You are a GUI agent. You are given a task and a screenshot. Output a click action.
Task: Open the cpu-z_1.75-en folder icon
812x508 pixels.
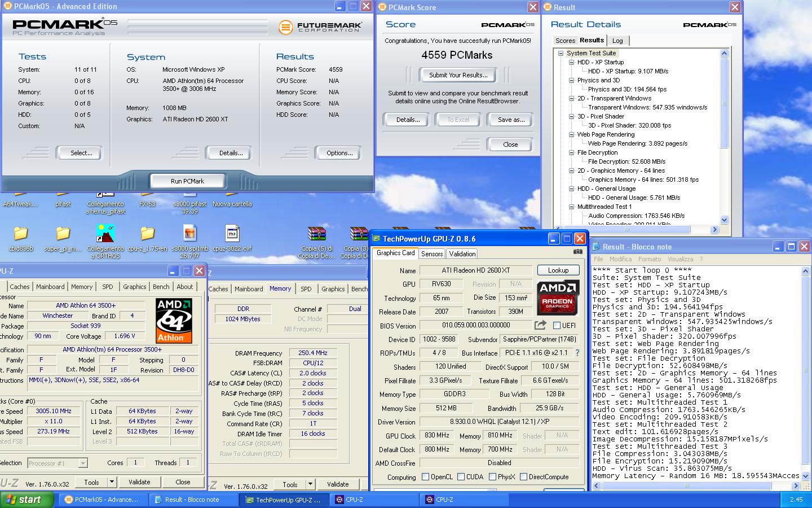148,234
